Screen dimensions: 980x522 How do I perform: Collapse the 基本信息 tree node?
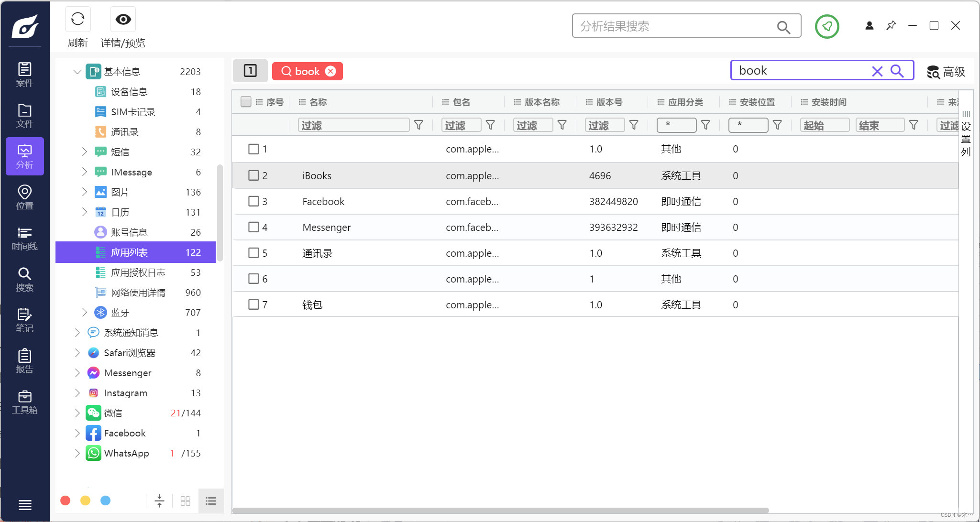click(77, 72)
